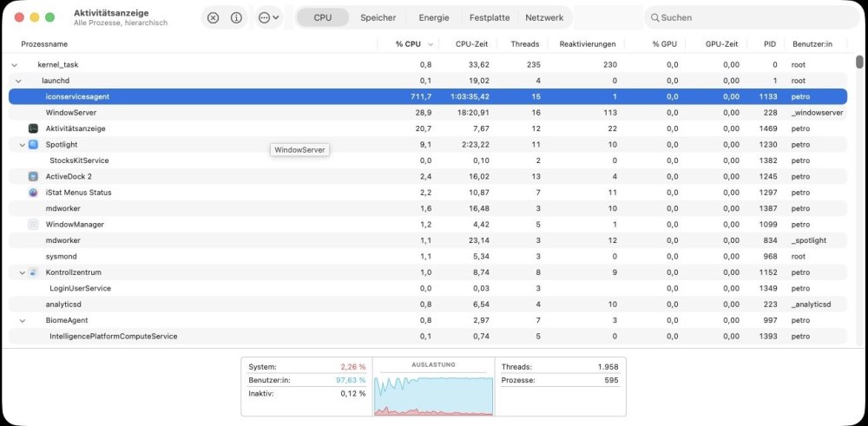Sort by Reaktivierungen column header

588,44
